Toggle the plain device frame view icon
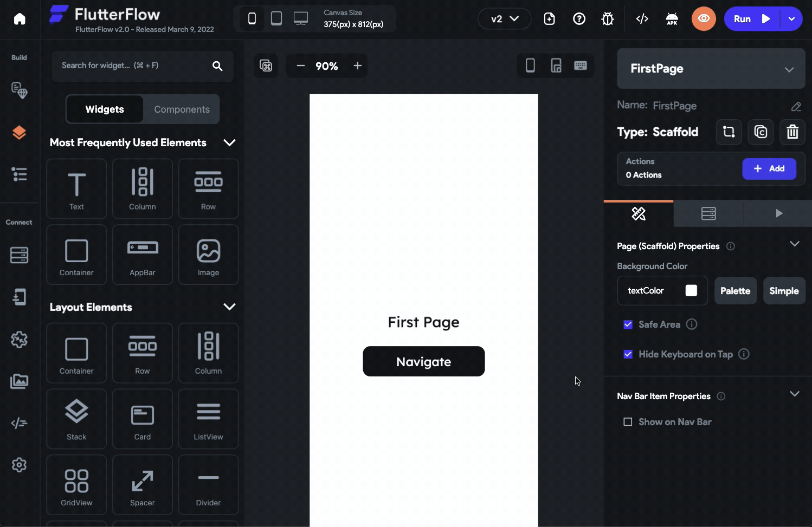The image size is (812, 527). tap(530, 66)
